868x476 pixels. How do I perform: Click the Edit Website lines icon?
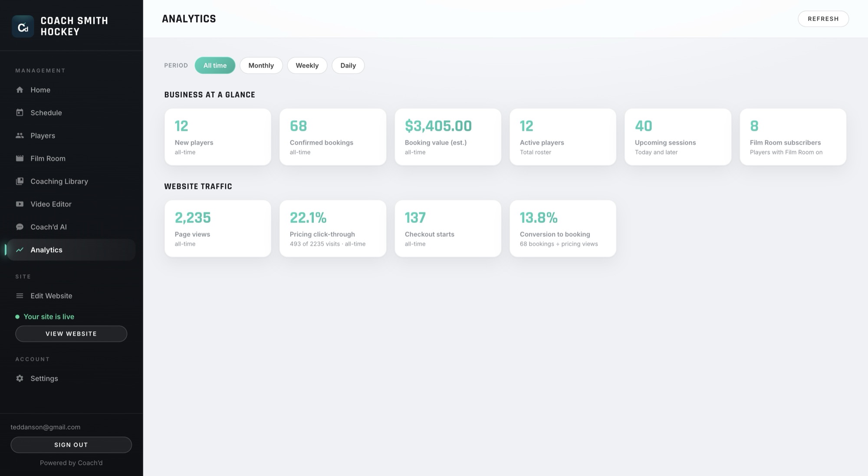pos(20,296)
